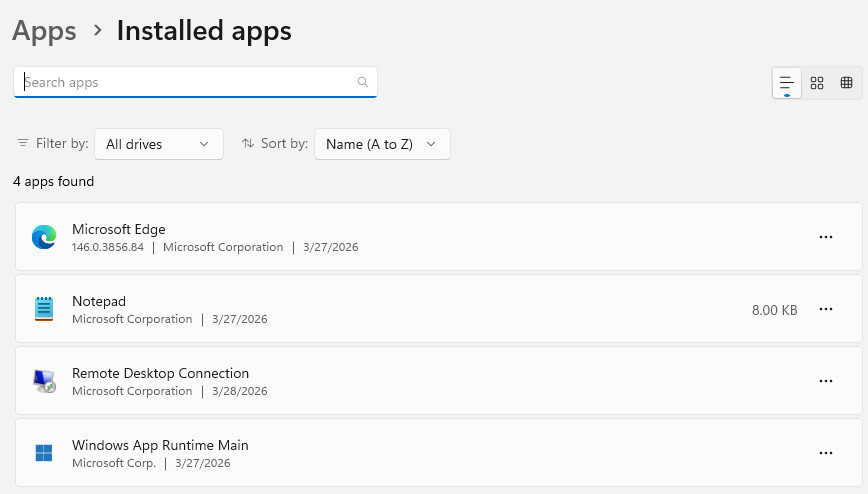Click Microsoft Corp. publisher text
Image resolution: width=868 pixels, height=494 pixels.
[x=114, y=463]
